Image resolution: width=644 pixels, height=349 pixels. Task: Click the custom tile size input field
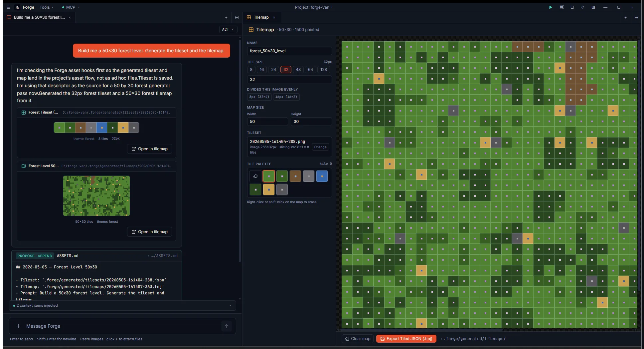click(x=289, y=80)
